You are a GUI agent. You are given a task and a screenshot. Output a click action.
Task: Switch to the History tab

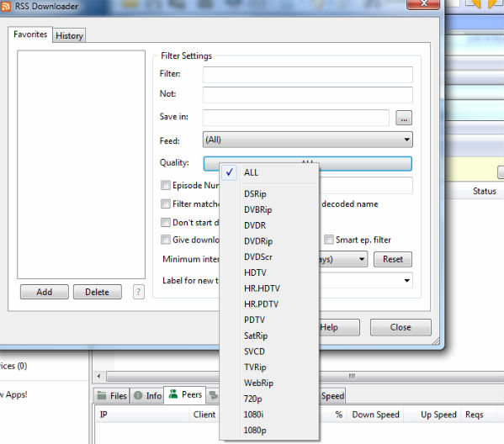coord(70,35)
